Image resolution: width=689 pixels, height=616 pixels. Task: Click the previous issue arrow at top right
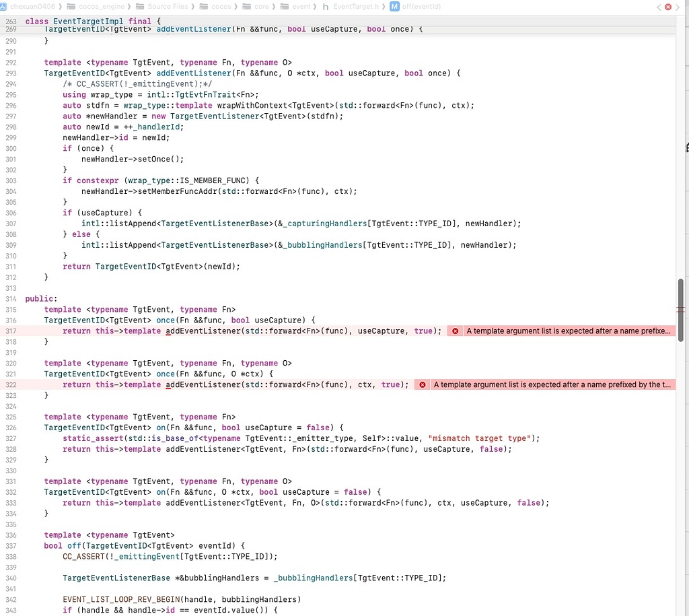pos(658,7)
